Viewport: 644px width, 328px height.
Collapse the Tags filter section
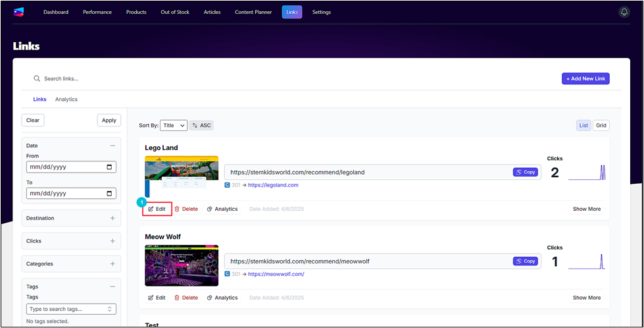pyautogui.click(x=112, y=287)
